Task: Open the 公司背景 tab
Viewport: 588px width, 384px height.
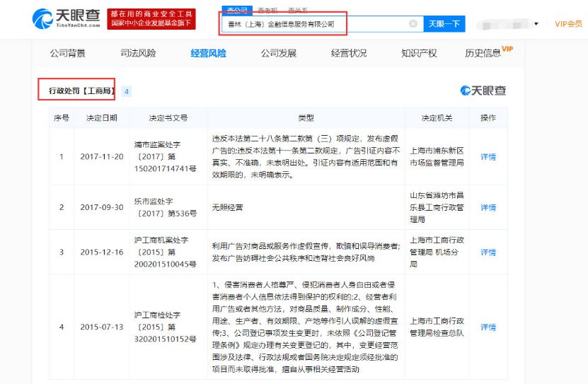Action: [x=68, y=53]
